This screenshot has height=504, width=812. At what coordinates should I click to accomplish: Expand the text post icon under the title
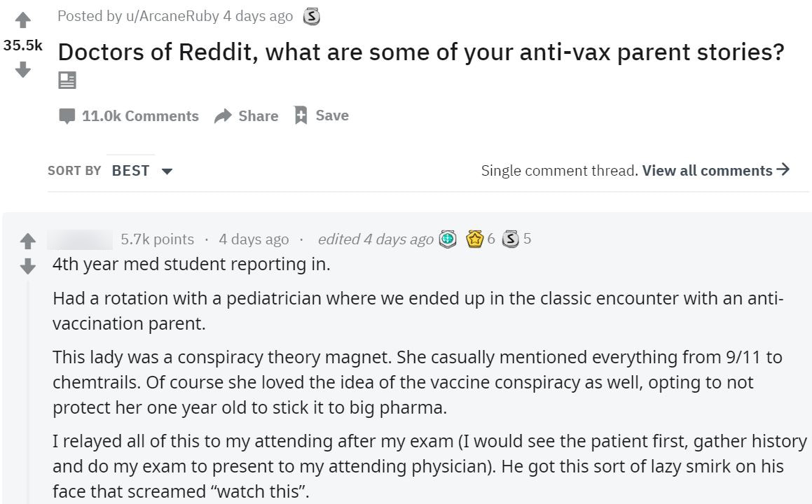tap(67, 80)
